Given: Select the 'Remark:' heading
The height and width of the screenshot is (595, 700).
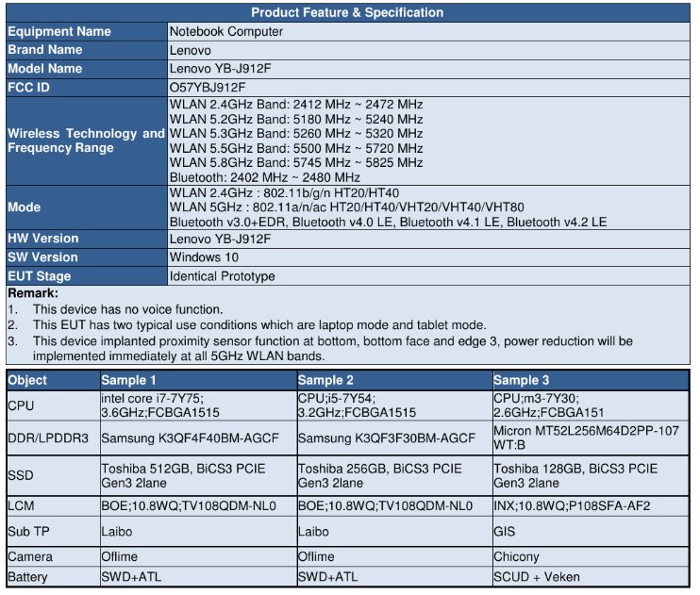Looking at the screenshot, I should pyautogui.click(x=33, y=293).
